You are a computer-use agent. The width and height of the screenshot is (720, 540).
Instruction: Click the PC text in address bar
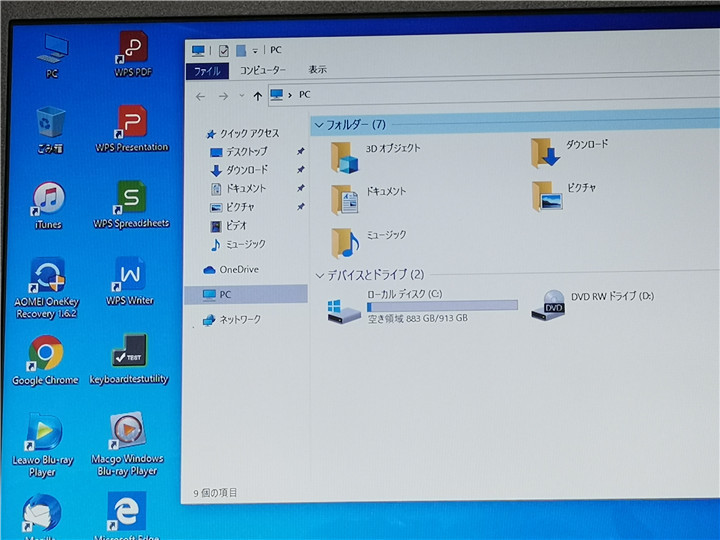304,95
